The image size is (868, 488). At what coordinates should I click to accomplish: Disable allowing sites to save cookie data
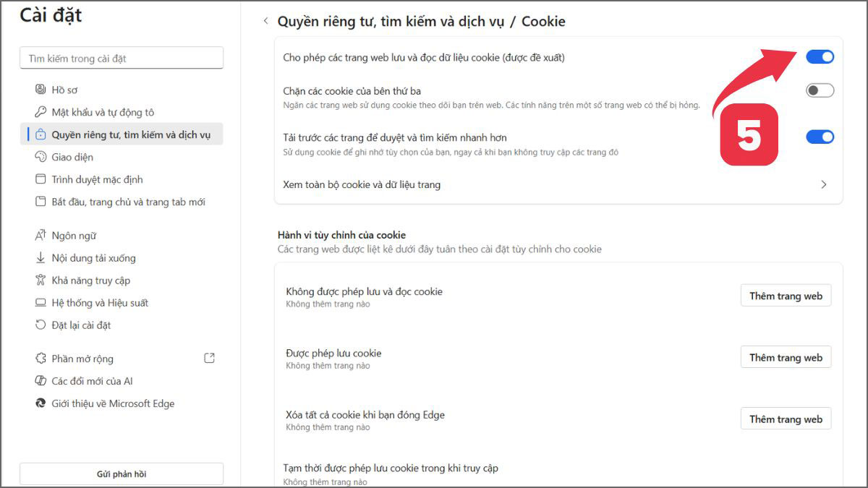coord(820,56)
